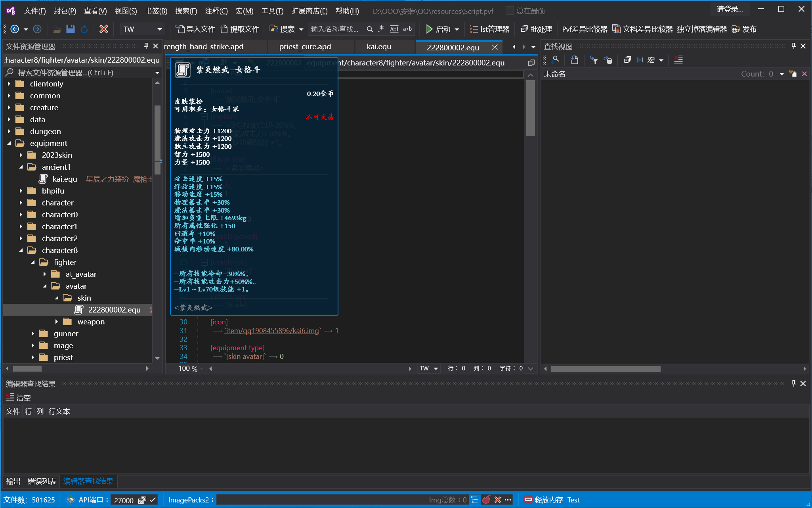
Task: Switch to the kai.equ tab
Action: coord(379,47)
